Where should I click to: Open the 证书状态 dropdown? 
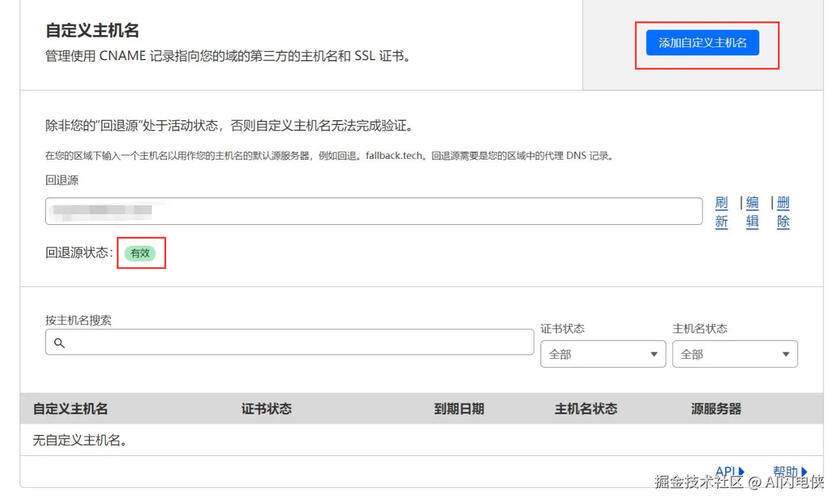pos(603,354)
